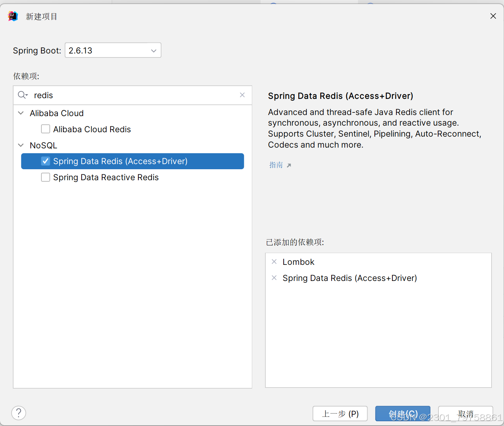Close the 新建项目 dialog
This screenshot has width=504, height=426.
[493, 16]
